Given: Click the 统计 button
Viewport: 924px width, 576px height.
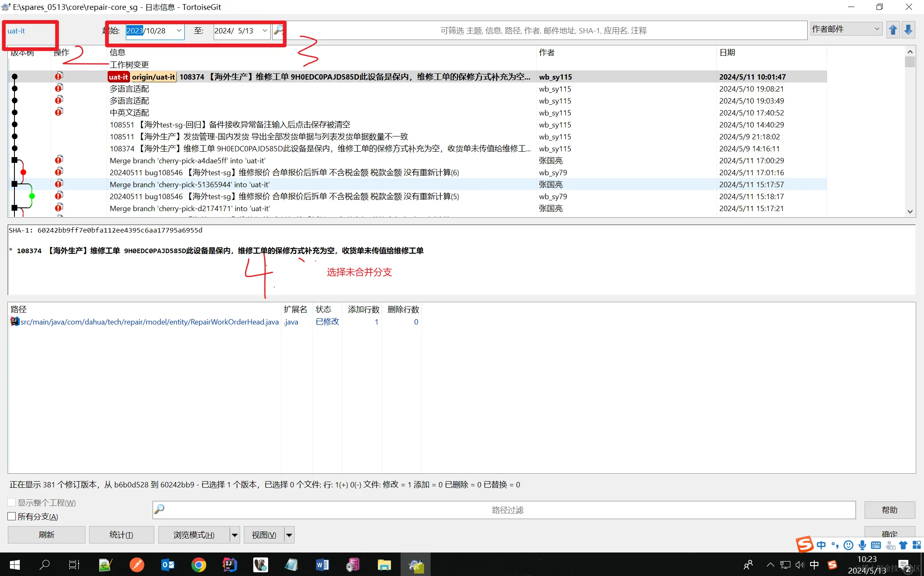Looking at the screenshot, I should (121, 535).
